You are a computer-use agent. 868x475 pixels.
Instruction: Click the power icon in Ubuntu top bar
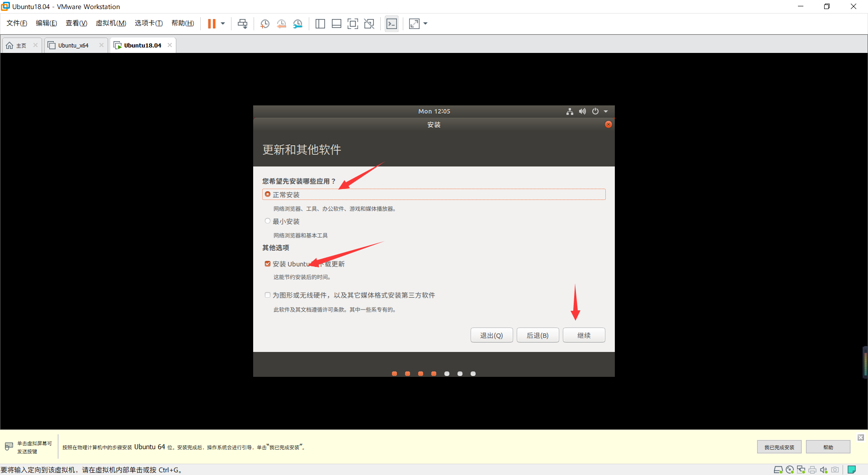pos(595,111)
